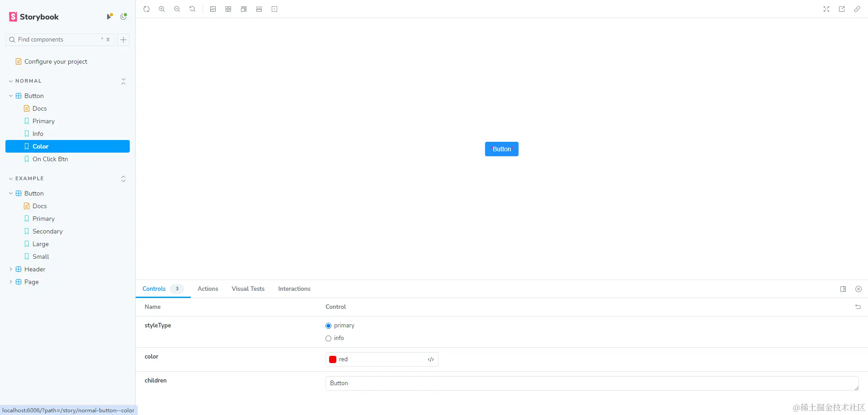Select the info styleType radio

328,338
